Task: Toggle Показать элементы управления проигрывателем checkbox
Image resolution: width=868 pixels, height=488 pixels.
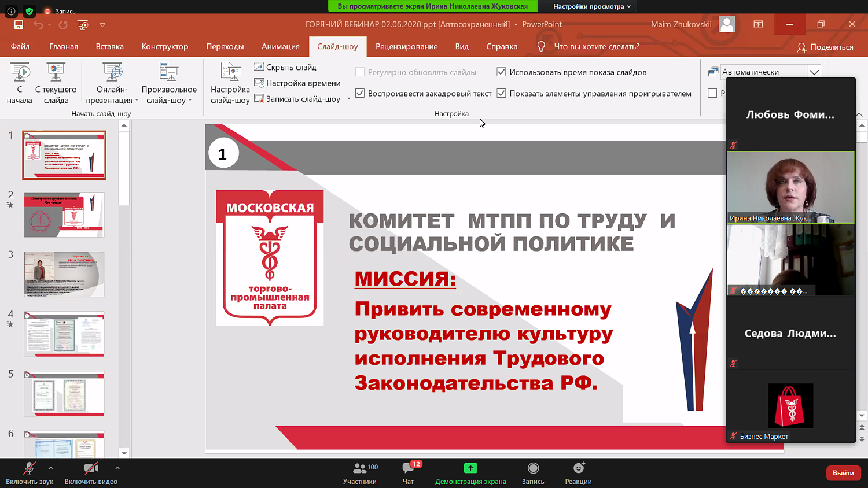Action: click(x=502, y=93)
